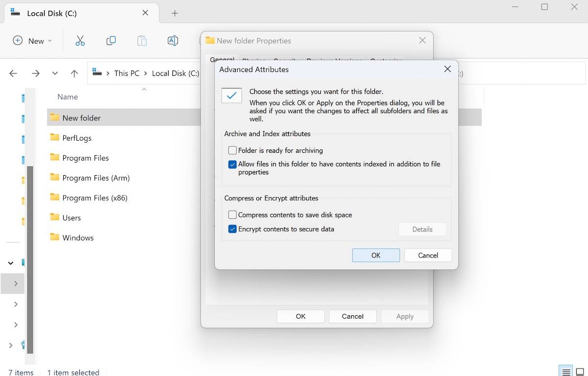Click the Paste clipboard icon in the toolbar
Image resolution: width=588 pixels, height=376 pixels.
point(142,41)
